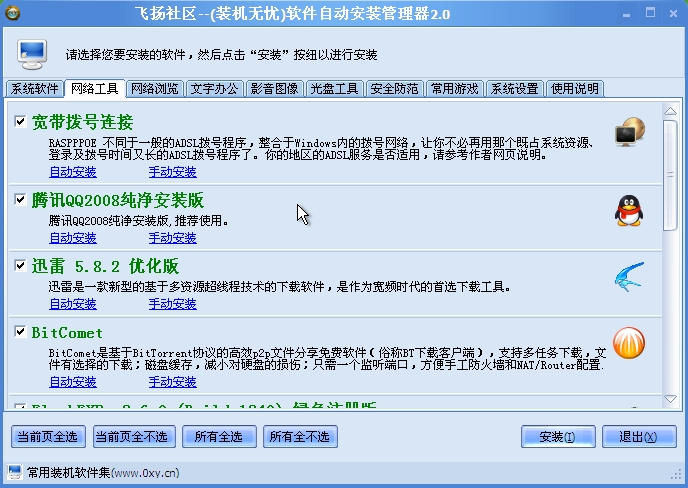
Task: Minimize the installer window
Action: point(626,14)
